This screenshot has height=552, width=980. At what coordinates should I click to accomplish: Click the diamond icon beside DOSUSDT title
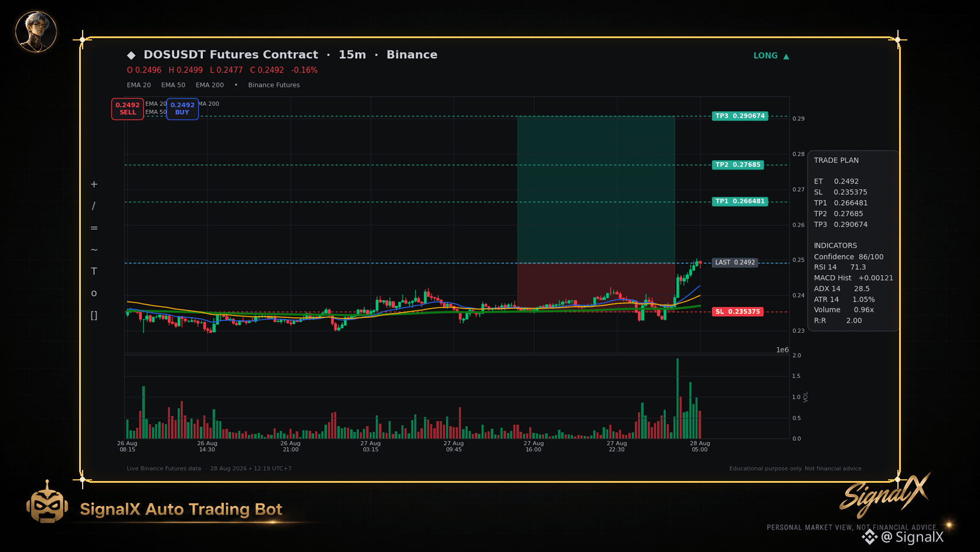(x=131, y=55)
